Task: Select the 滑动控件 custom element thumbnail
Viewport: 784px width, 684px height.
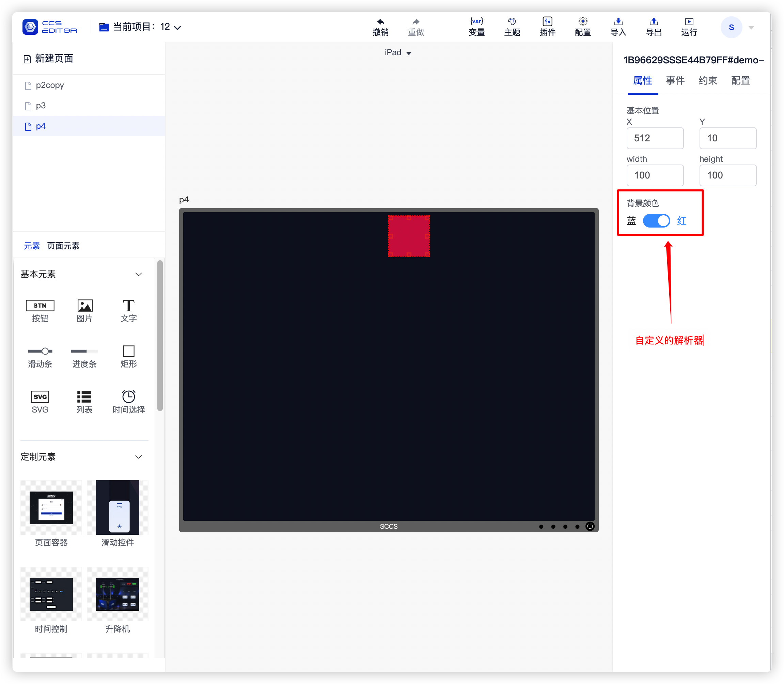Action: coord(117,508)
